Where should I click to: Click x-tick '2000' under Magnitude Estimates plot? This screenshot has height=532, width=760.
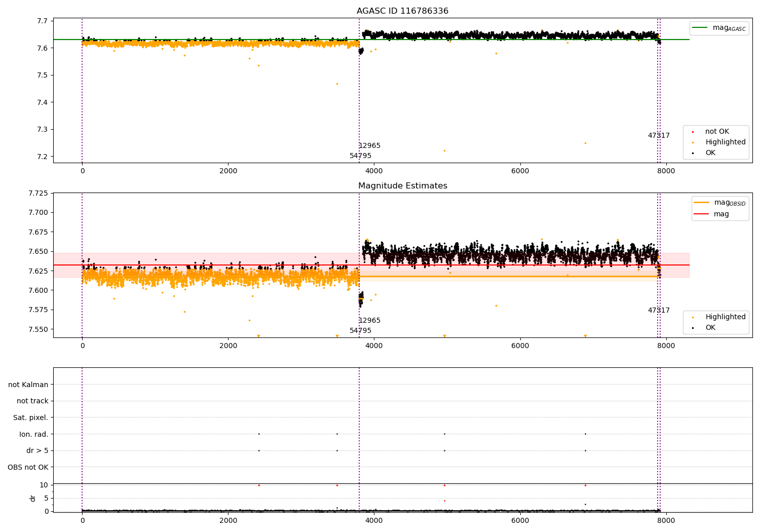click(x=228, y=346)
